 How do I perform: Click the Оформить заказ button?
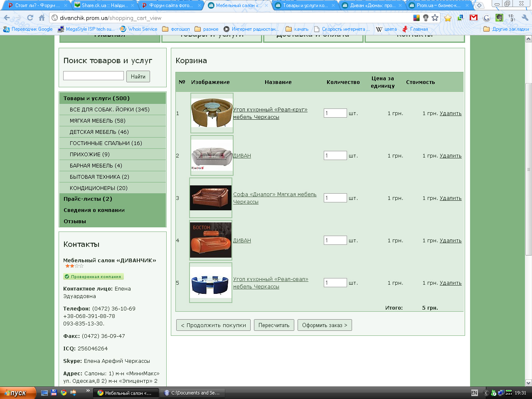coord(325,325)
